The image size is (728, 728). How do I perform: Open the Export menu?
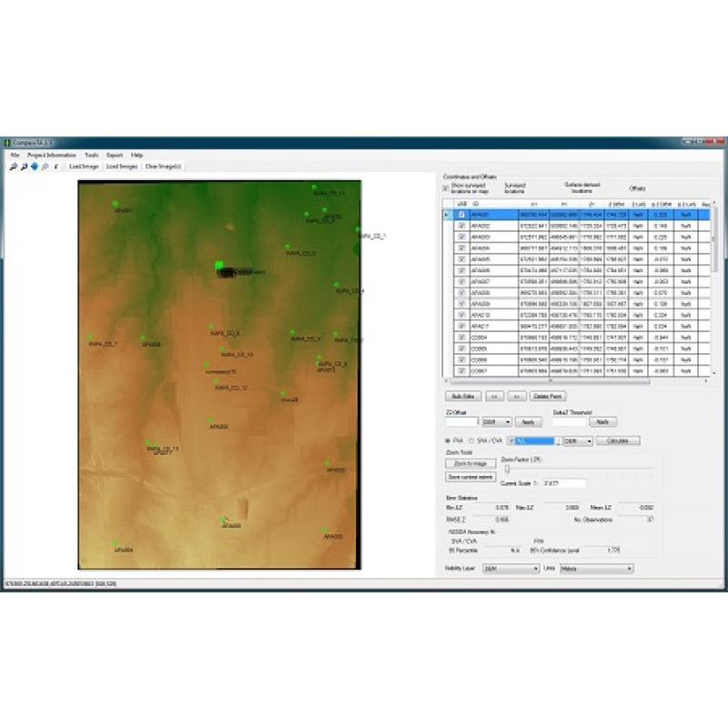(x=115, y=155)
